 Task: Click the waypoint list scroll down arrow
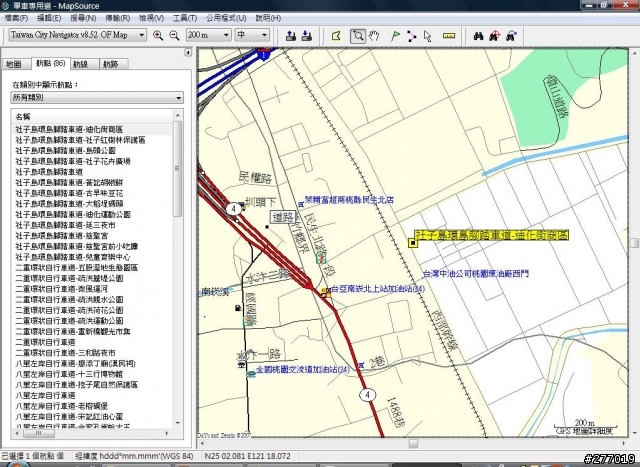pyautogui.click(x=178, y=423)
